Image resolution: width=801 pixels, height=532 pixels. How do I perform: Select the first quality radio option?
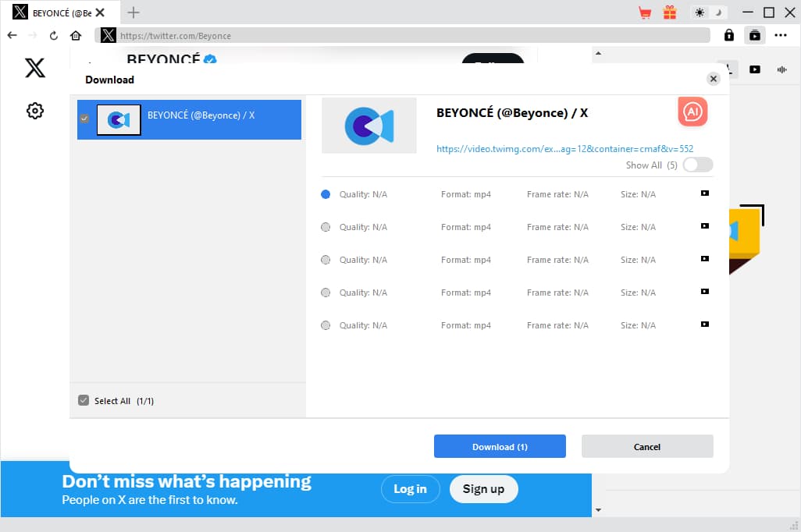coord(326,194)
